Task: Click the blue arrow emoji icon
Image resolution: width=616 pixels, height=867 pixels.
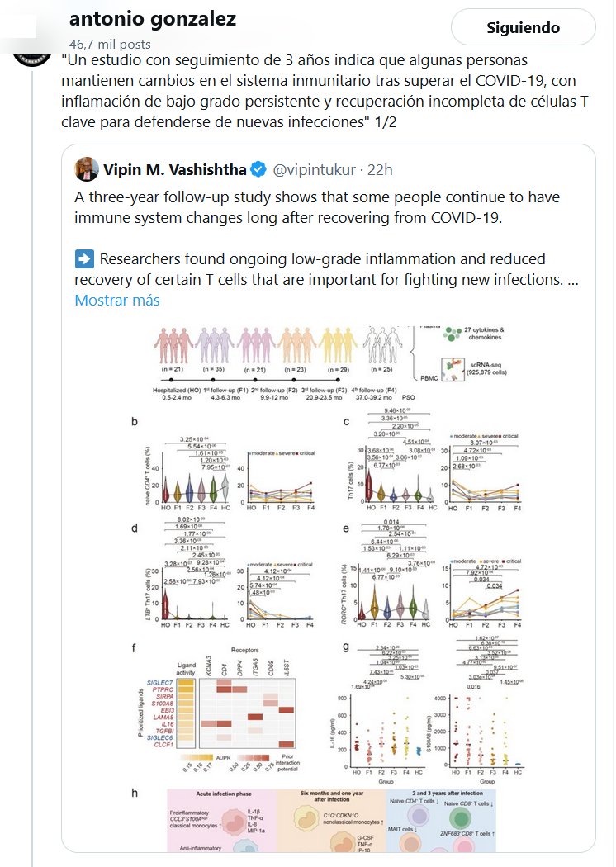Action: click(84, 258)
